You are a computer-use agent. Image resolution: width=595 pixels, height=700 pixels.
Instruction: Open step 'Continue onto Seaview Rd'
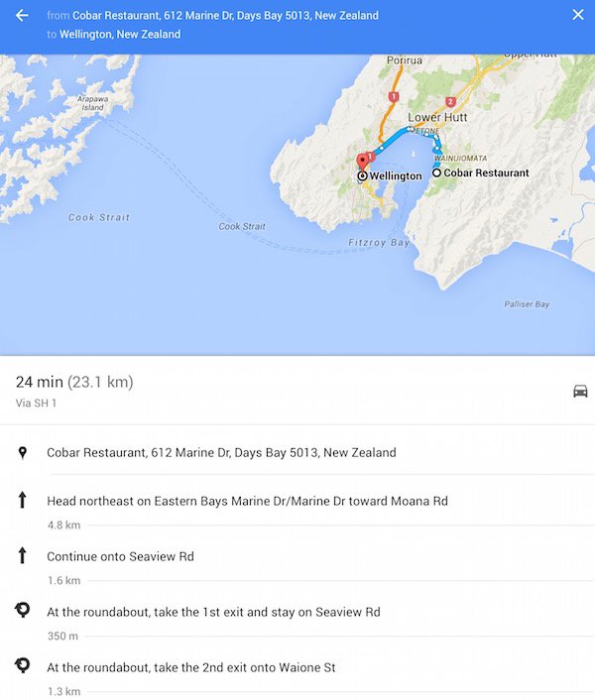(x=297, y=565)
